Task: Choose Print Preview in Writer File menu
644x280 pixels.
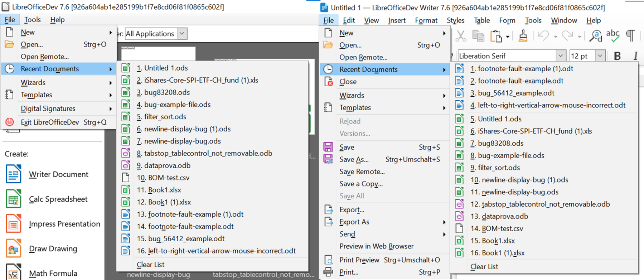Action: pos(359,260)
